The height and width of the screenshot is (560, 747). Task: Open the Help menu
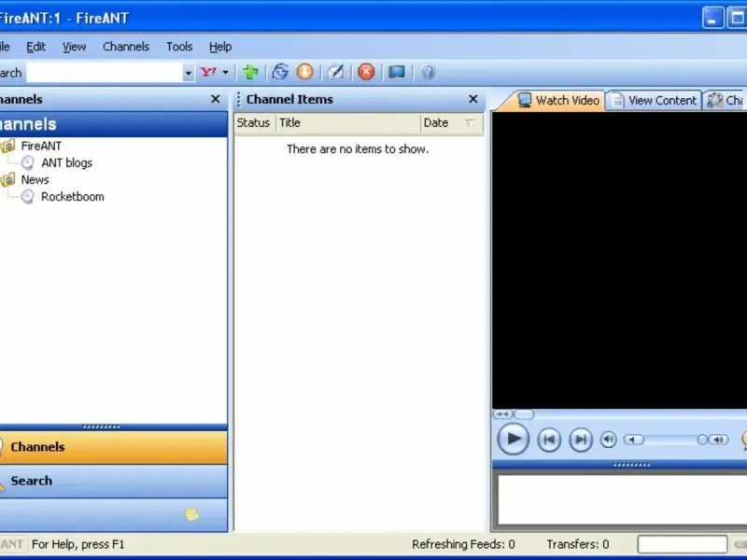tap(220, 47)
